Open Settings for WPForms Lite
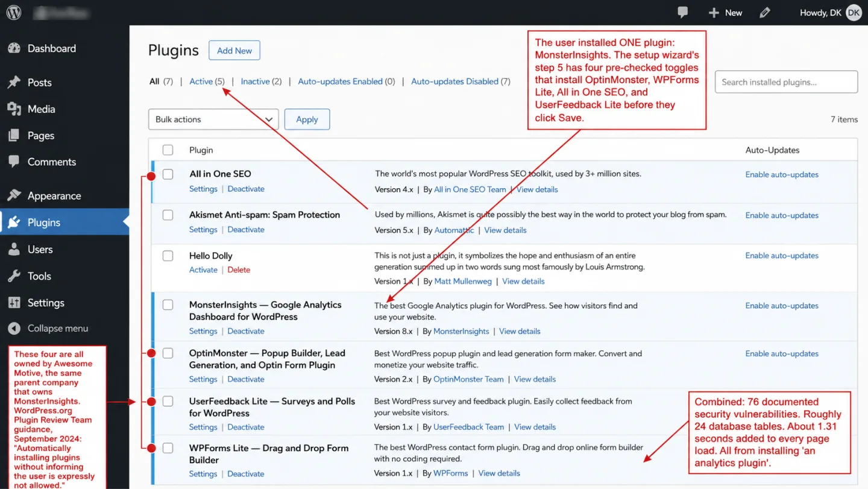This screenshot has height=489, width=868. (203, 473)
